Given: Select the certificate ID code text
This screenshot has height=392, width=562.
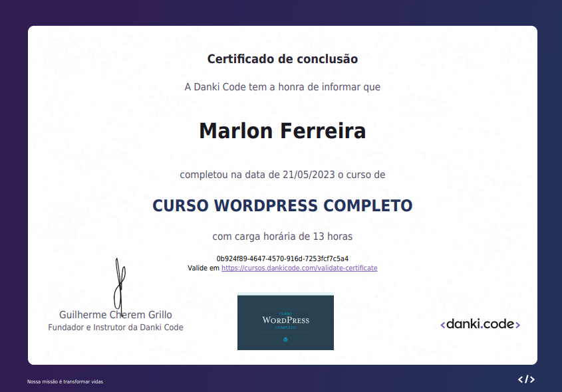Looking at the screenshot, I should [x=281, y=258].
